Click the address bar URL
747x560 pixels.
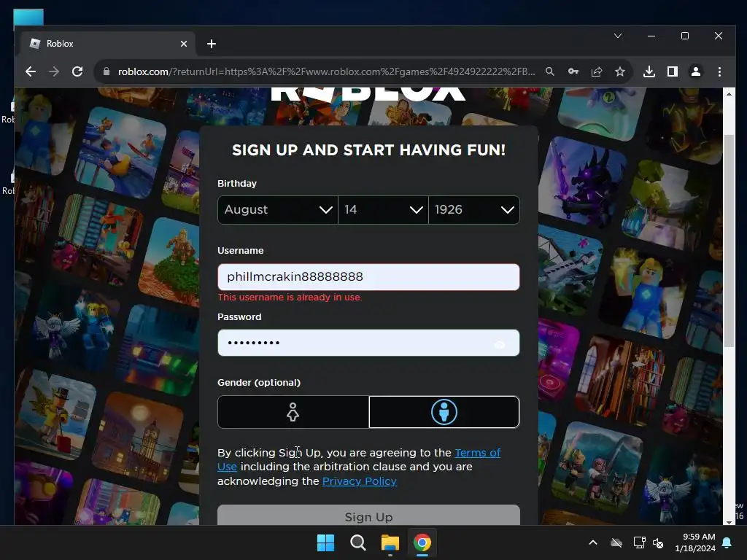326,71
